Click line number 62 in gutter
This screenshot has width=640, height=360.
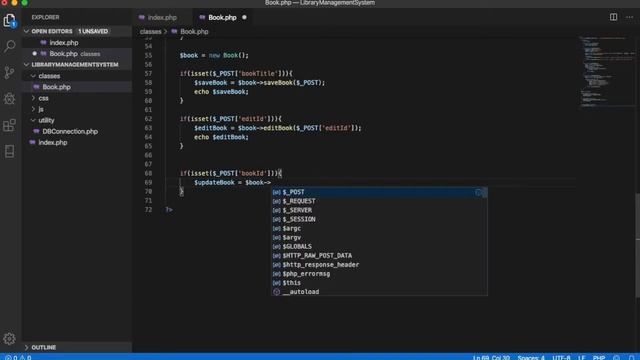tap(148, 119)
